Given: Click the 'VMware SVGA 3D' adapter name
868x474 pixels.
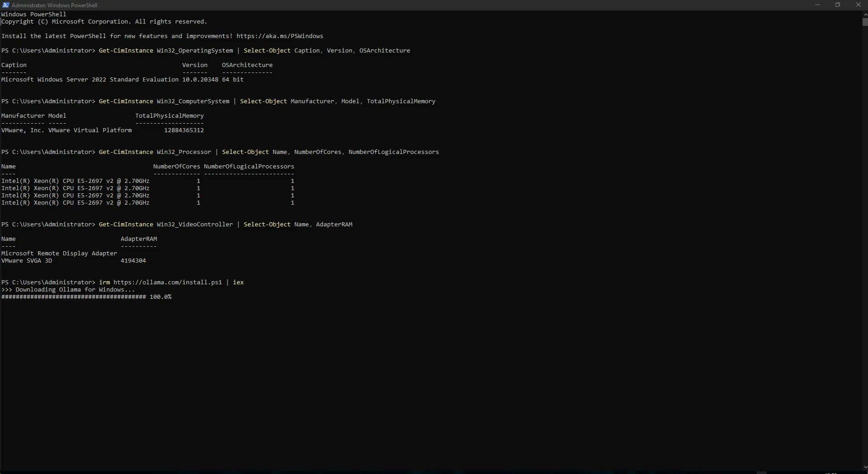Looking at the screenshot, I should (26, 261).
